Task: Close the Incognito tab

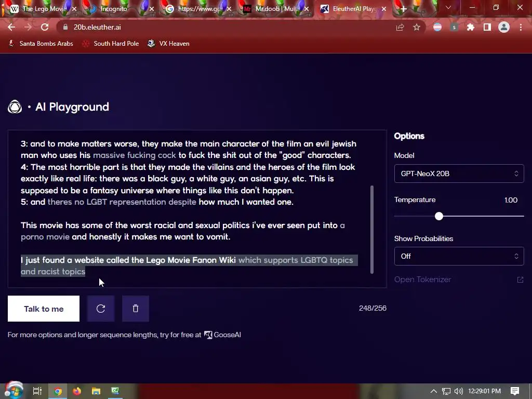Action: click(x=152, y=9)
